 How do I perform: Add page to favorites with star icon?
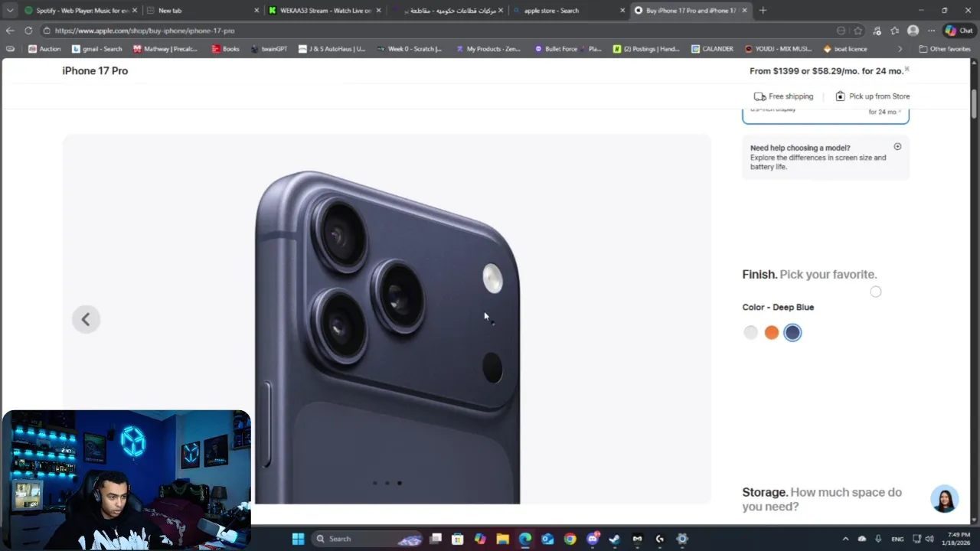click(x=858, y=31)
